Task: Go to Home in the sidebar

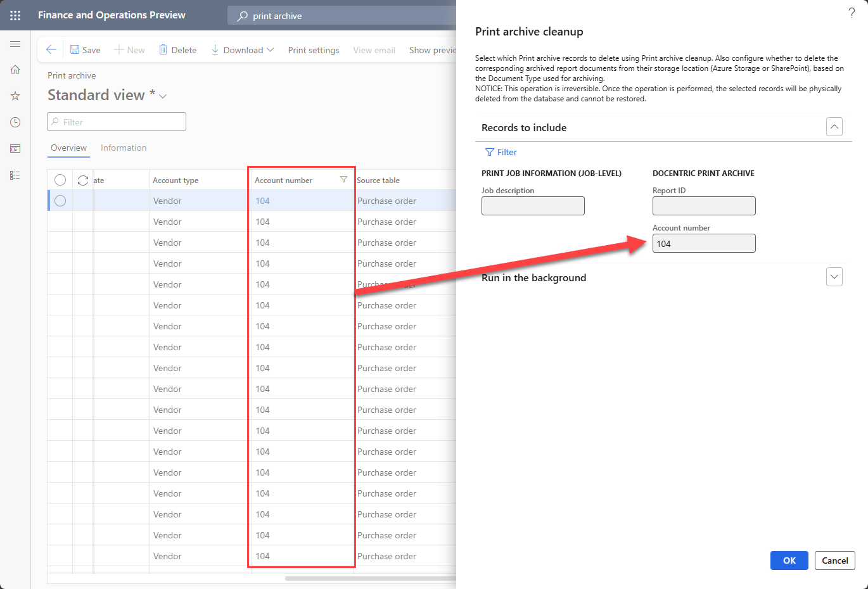Action: click(15, 70)
